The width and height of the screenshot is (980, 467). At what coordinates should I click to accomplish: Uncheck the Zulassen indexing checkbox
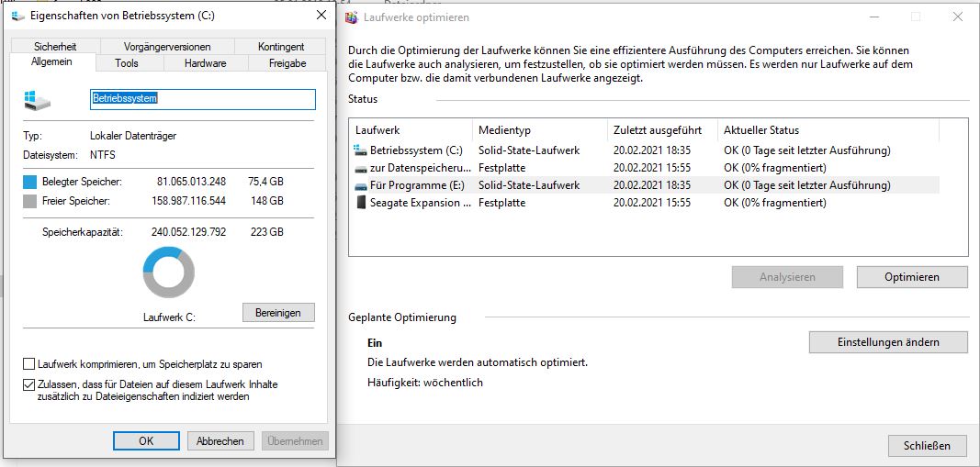point(28,384)
